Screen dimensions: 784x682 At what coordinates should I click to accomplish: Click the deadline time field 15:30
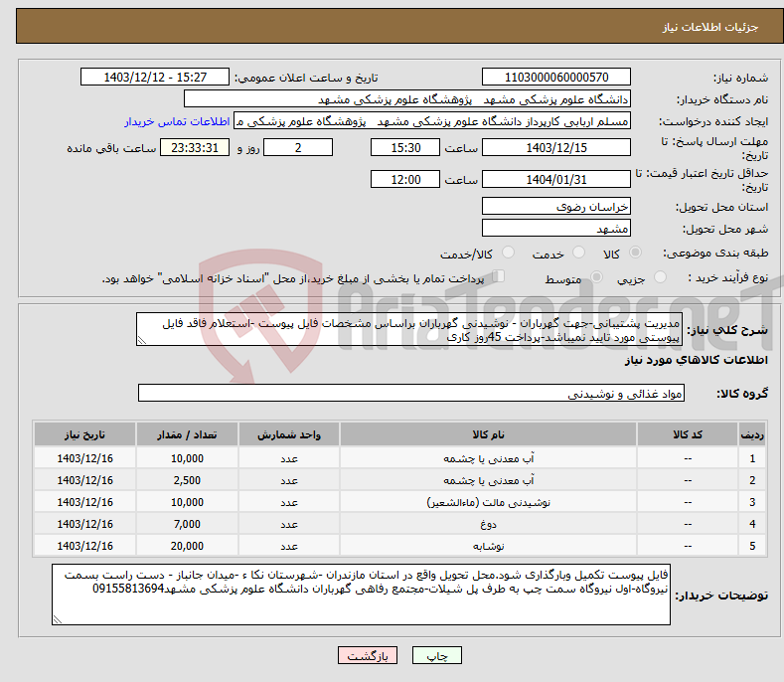(405, 147)
